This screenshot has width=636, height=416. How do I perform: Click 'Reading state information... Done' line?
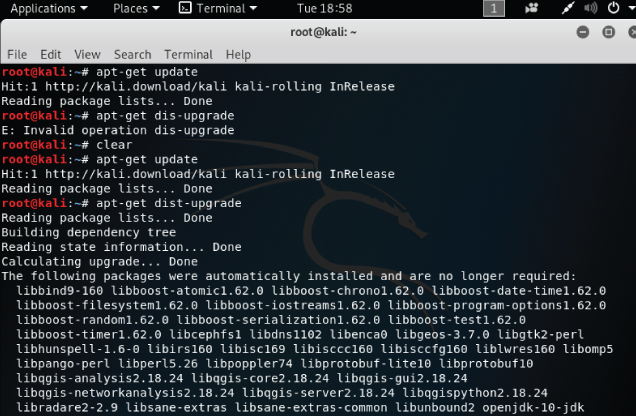[121, 247]
